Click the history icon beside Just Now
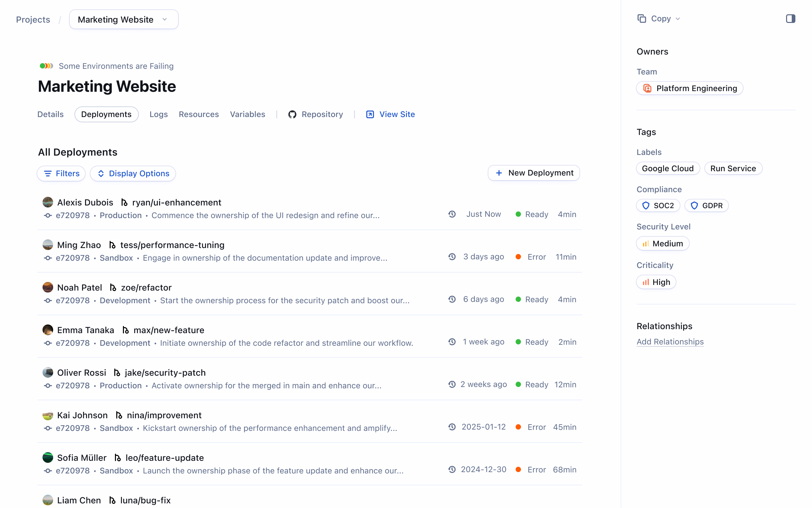812x508 pixels. tap(452, 214)
